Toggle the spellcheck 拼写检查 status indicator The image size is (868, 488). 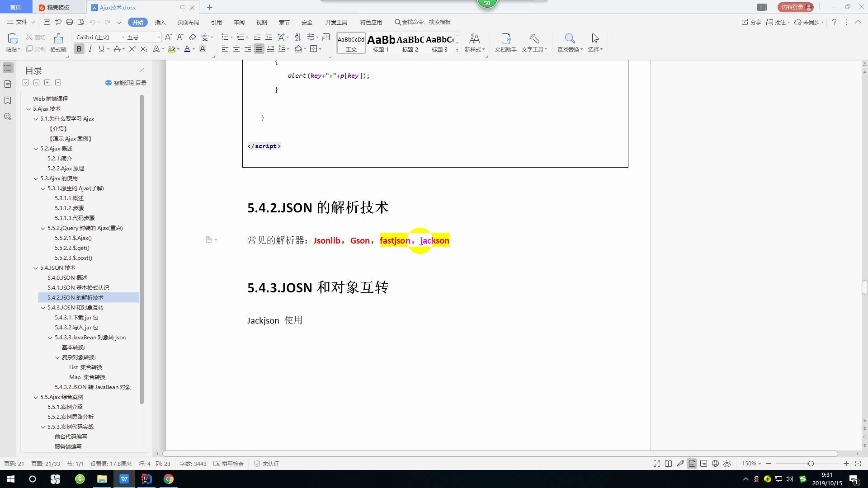coord(231,464)
